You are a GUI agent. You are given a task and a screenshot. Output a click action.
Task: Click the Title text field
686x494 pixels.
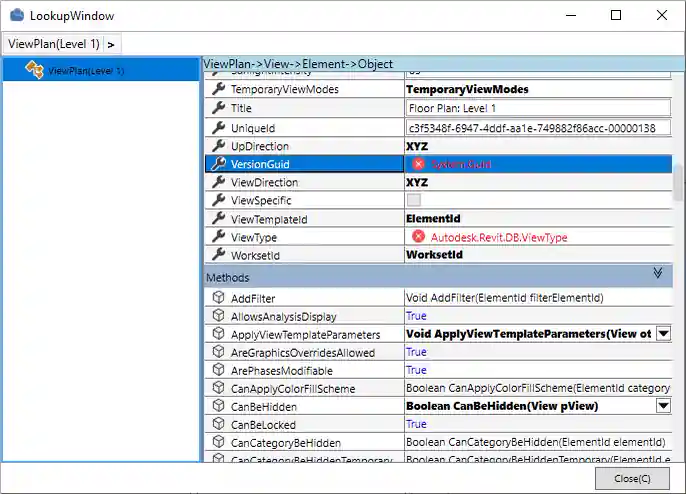[537, 108]
